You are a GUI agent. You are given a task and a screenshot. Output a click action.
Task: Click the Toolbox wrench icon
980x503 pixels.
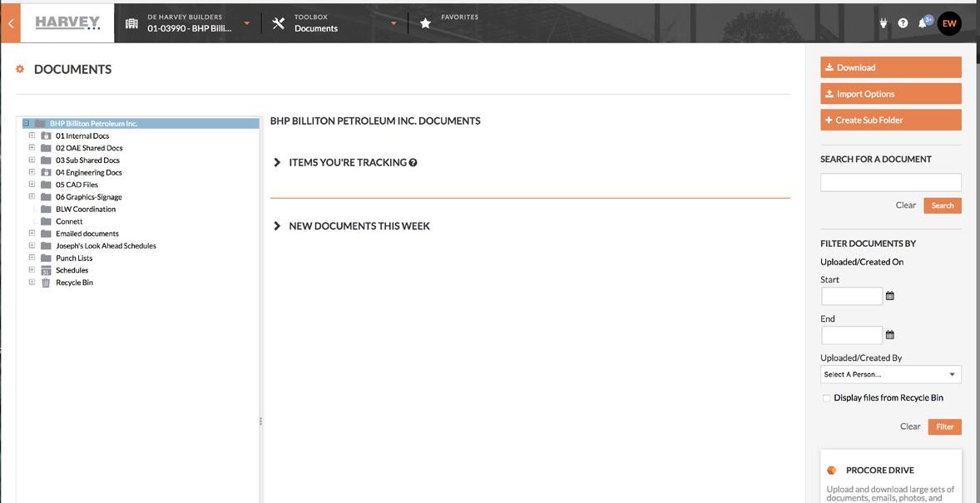tap(279, 23)
